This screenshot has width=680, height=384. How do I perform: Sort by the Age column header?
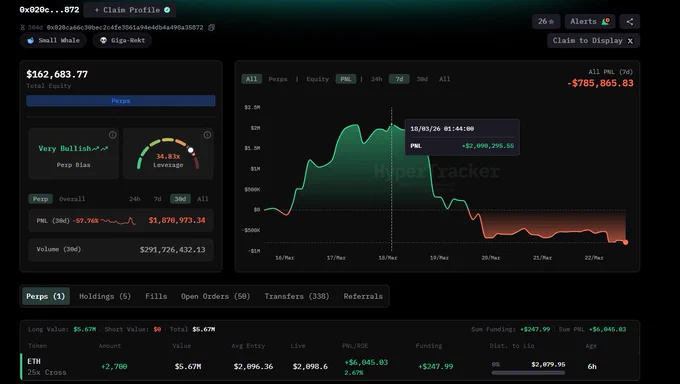pos(591,346)
